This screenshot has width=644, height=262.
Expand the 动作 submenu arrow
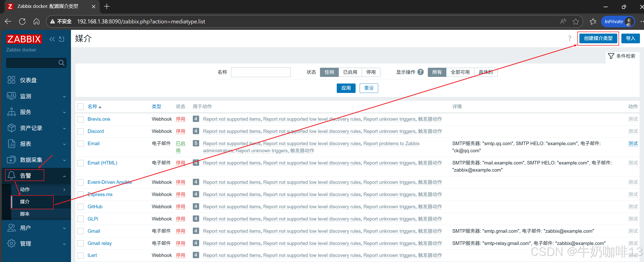click(x=64, y=189)
